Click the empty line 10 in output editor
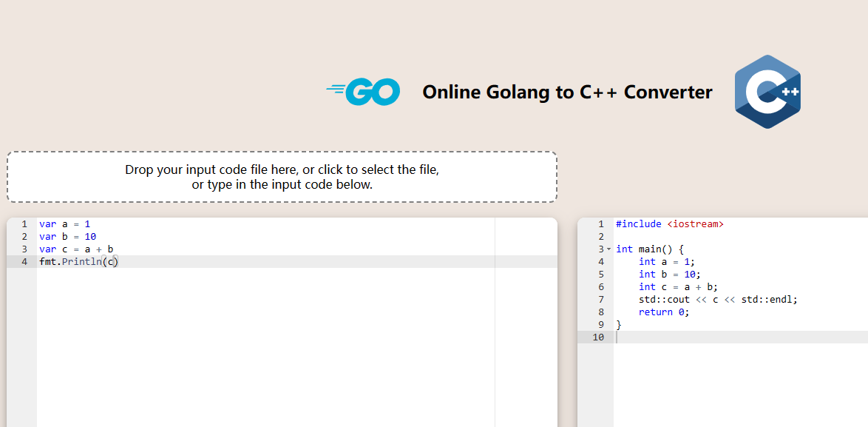868x427 pixels. [x=741, y=337]
